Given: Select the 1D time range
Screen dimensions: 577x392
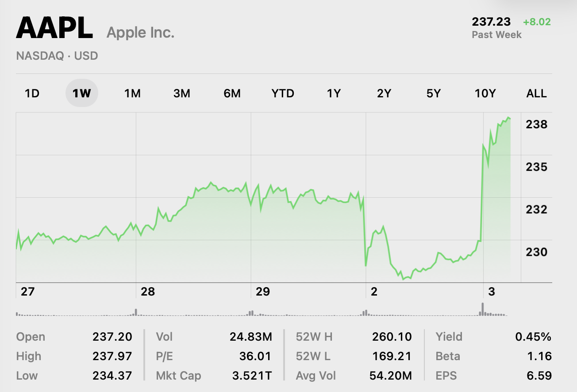Looking at the screenshot, I should tap(32, 93).
